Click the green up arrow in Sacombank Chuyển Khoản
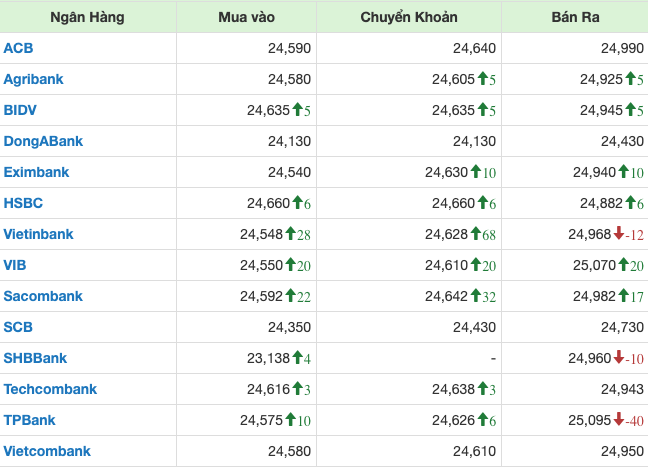Image resolution: width=648 pixels, height=469 pixels. click(x=476, y=296)
